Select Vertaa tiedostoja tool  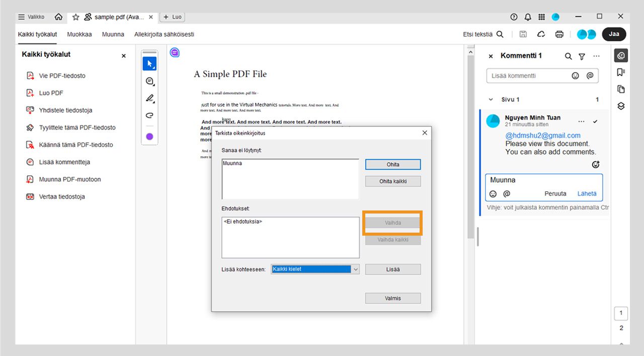pyautogui.click(x=55, y=196)
